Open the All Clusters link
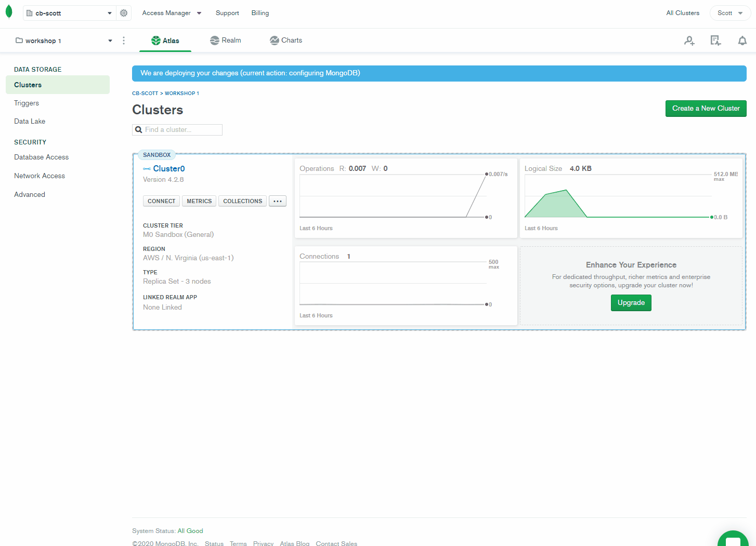Screen dimensions: 756x546 tap(683, 13)
